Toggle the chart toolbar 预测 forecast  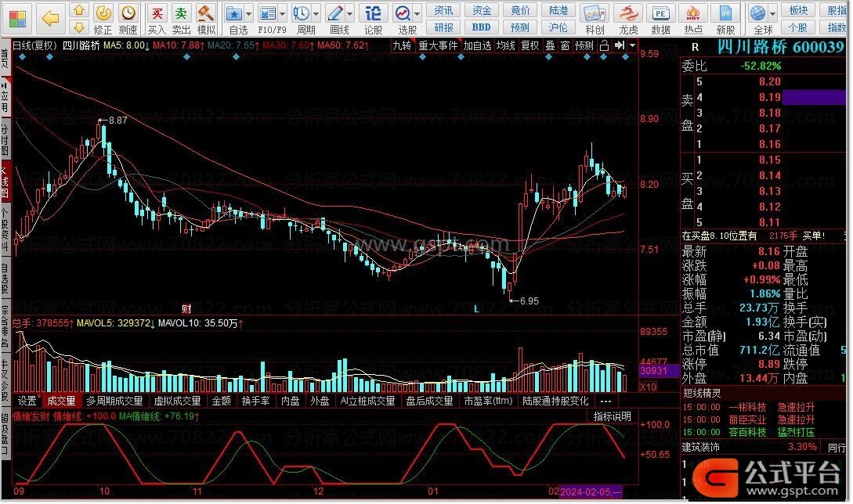point(584,46)
